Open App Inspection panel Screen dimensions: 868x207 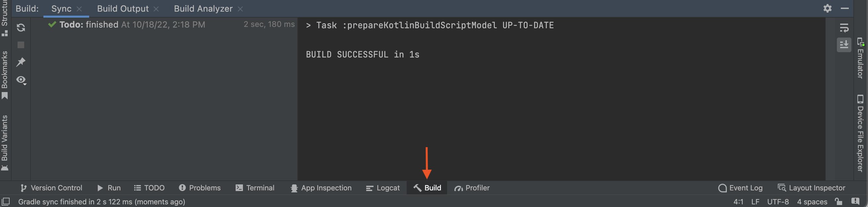[321, 188]
